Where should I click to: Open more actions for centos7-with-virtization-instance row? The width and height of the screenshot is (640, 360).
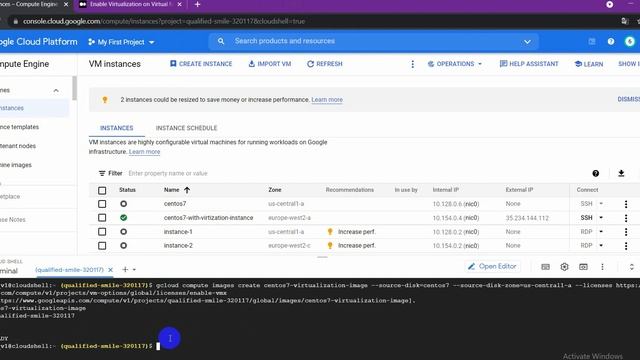point(626,218)
